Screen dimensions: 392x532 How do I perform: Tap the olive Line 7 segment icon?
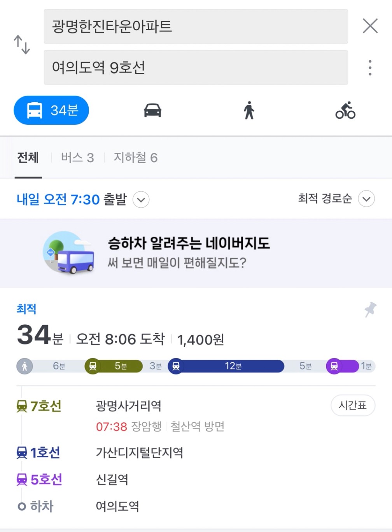[93, 366]
